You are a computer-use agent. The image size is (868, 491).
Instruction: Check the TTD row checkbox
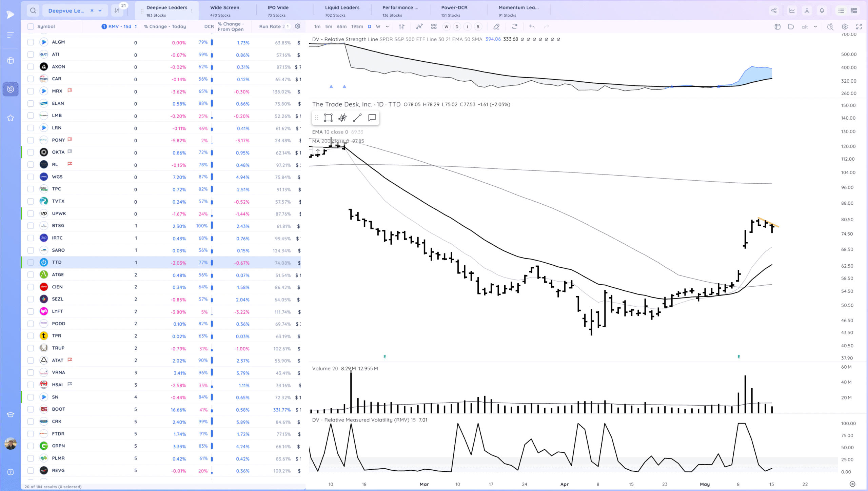pos(31,262)
